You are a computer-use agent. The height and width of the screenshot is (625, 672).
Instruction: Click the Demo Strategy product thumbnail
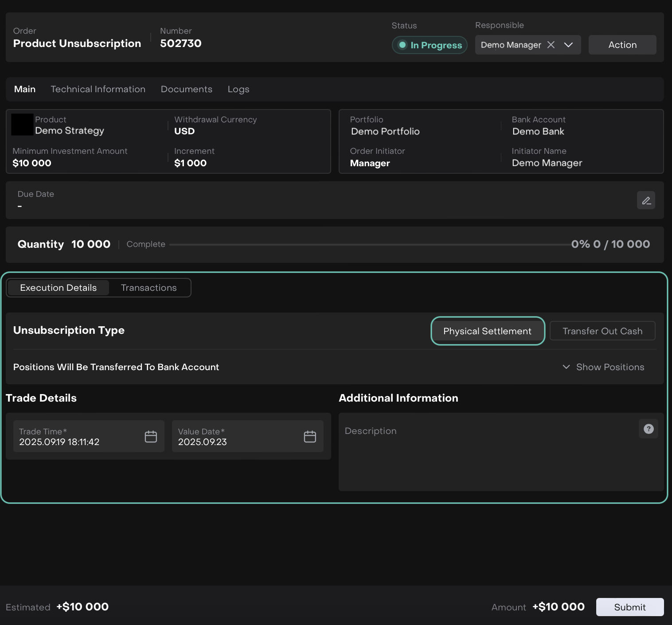click(x=22, y=125)
